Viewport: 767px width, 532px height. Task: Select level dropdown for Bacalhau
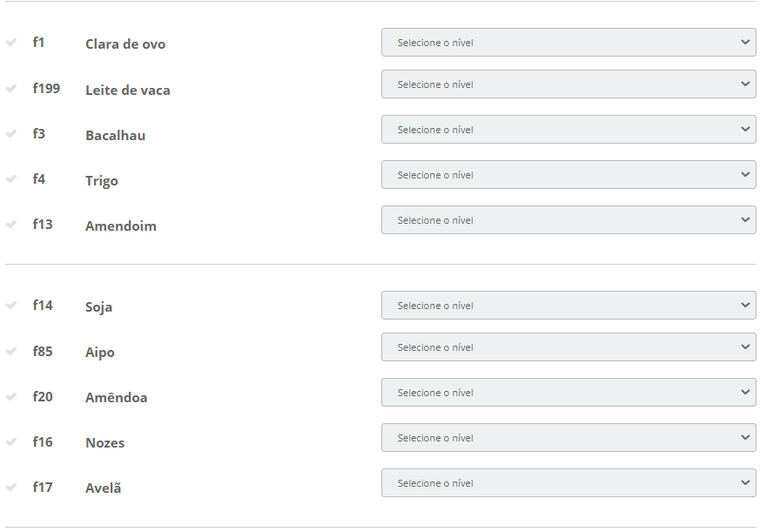pyautogui.click(x=569, y=130)
